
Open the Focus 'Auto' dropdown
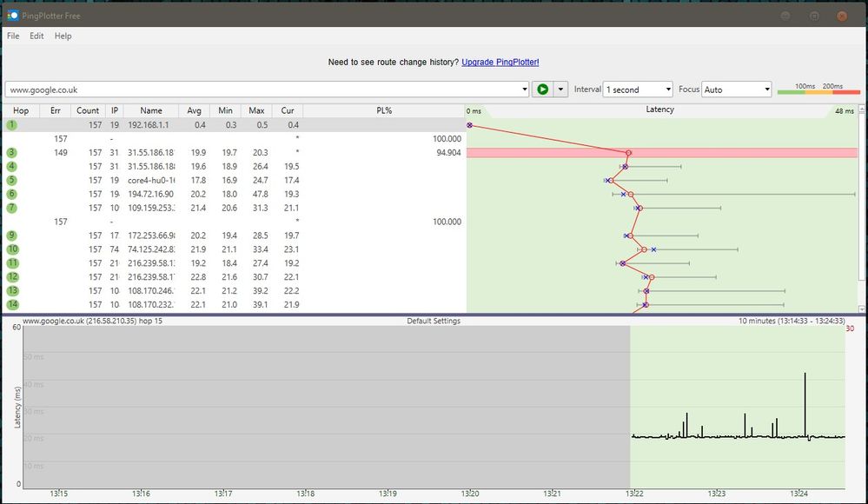pyautogui.click(x=737, y=90)
